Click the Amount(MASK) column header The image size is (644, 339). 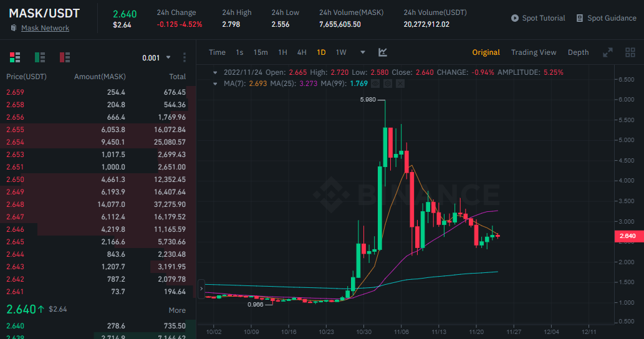pyautogui.click(x=100, y=77)
